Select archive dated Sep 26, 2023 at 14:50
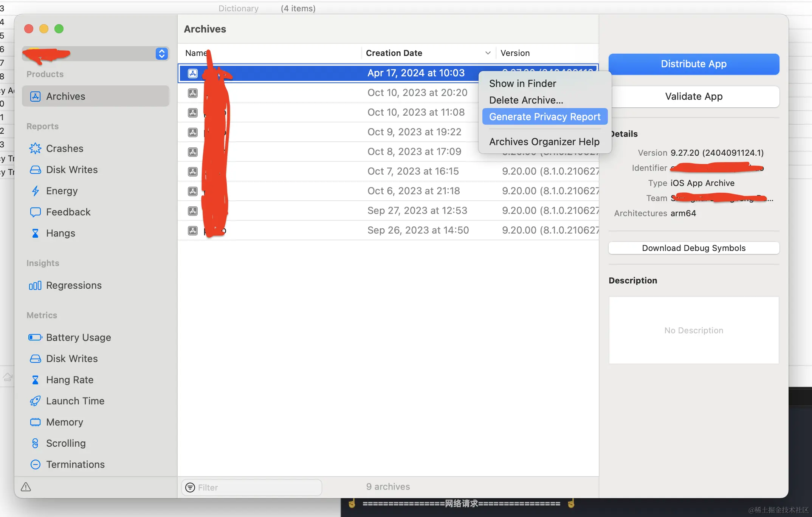This screenshot has width=812, height=517. [x=388, y=231]
